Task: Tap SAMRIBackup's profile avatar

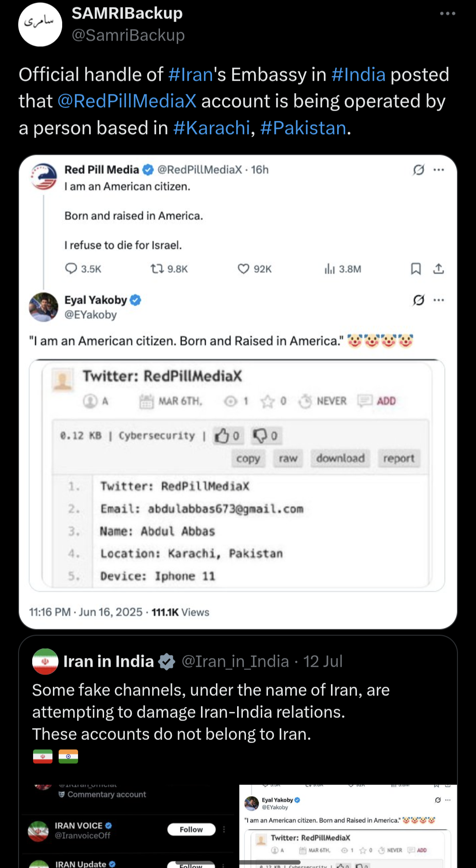Action: click(40, 25)
